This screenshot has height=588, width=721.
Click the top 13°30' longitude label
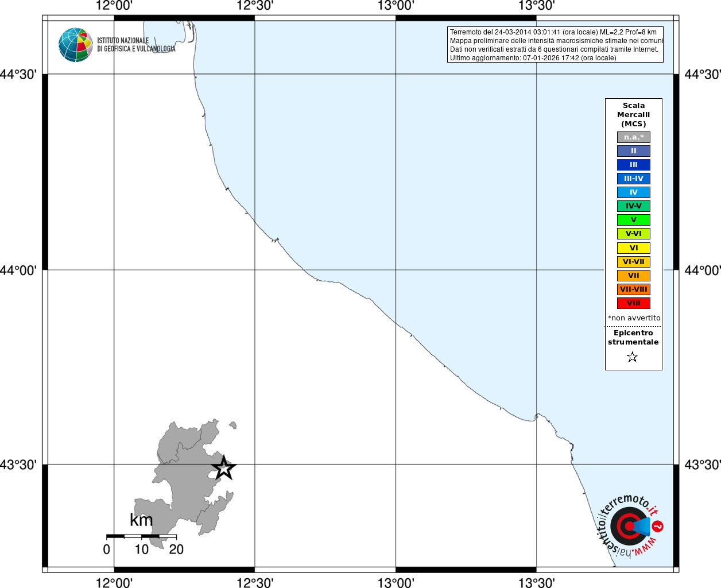536,6
